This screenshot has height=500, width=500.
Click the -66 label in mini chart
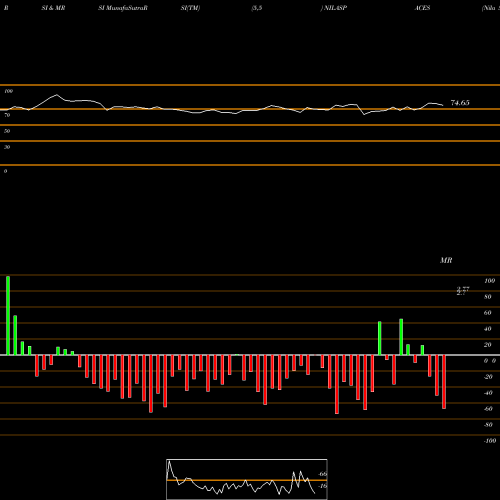click(322, 474)
